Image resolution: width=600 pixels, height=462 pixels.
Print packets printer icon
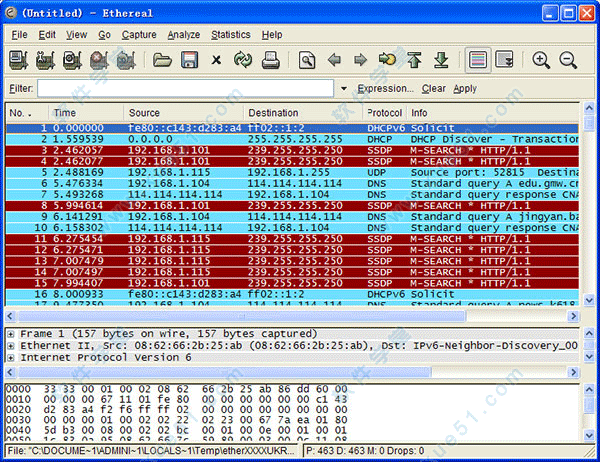click(x=271, y=60)
